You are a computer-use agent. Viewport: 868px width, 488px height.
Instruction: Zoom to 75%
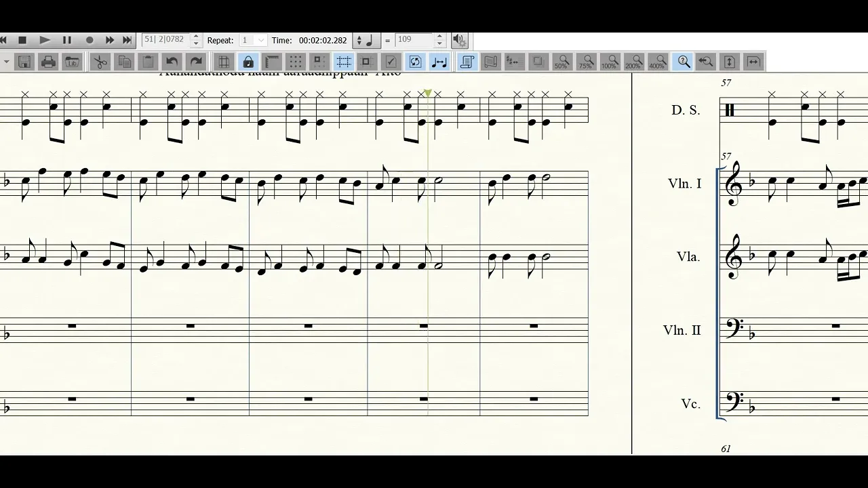[585, 62]
